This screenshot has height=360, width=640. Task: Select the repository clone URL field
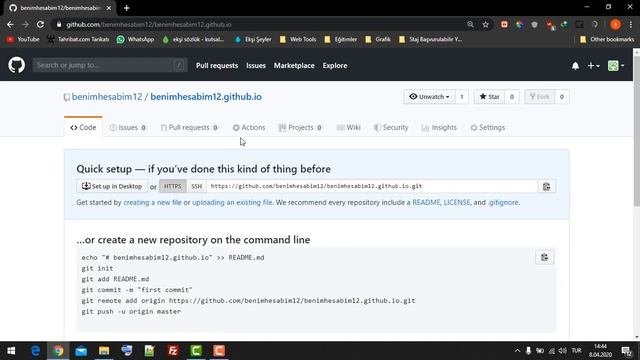pos(372,186)
